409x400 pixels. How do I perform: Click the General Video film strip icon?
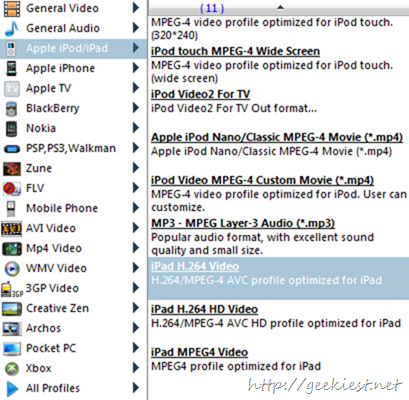click(x=12, y=8)
